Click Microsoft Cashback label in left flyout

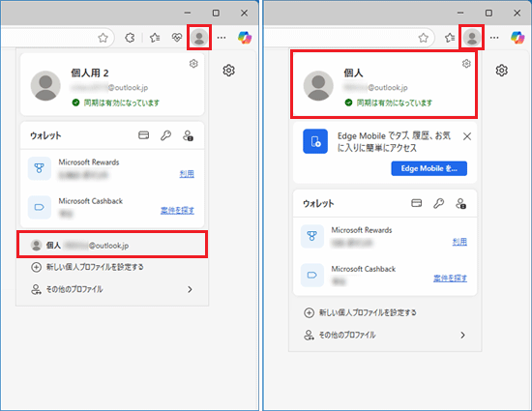click(x=91, y=201)
